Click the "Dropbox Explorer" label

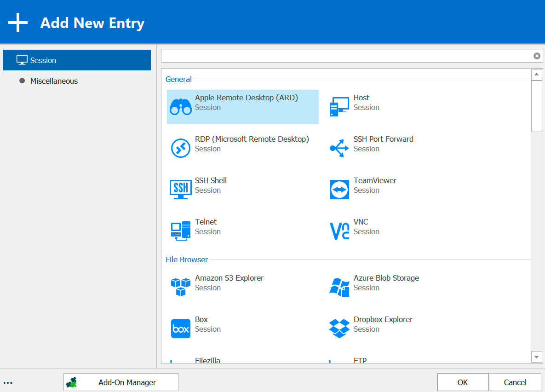(x=383, y=320)
